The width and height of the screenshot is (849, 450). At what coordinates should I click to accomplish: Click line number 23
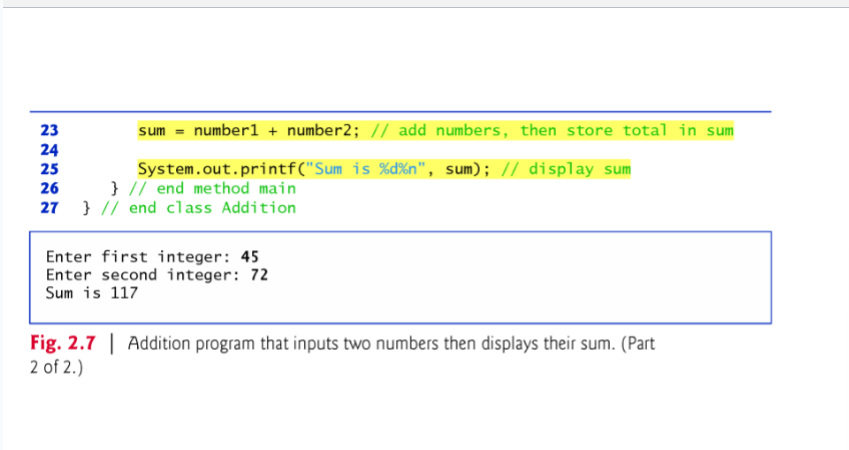tap(49, 131)
